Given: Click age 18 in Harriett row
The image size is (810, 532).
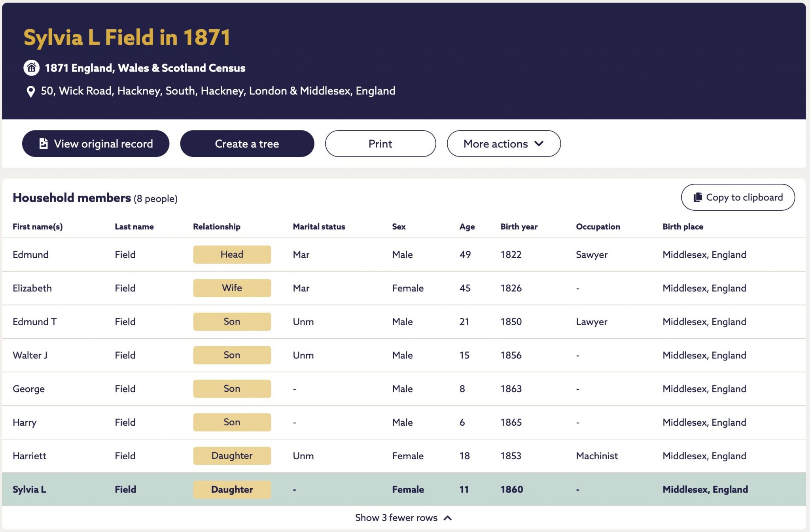Looking at the screenshot, I should click(x=465, y=456).
